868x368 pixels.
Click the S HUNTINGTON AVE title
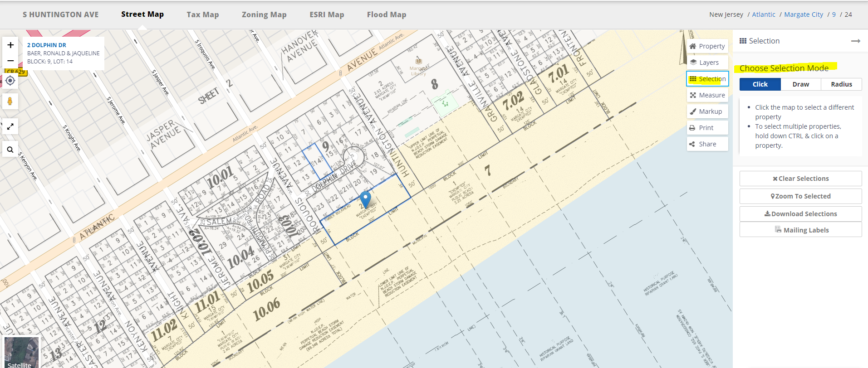click(61, 15)
